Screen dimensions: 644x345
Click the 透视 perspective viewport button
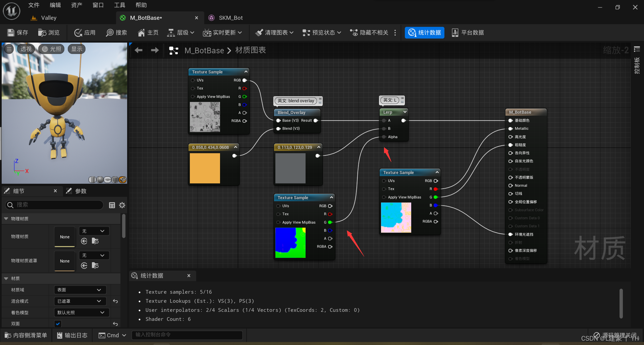[x=26, y=49]
